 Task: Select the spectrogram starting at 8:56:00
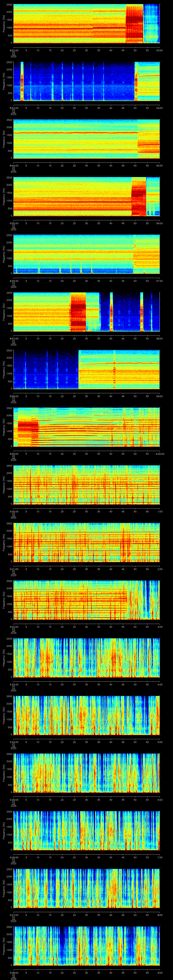pos(86,254)
